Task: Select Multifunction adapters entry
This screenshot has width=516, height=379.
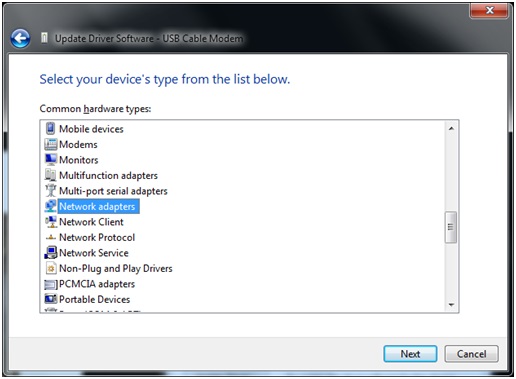Action: 108,175
